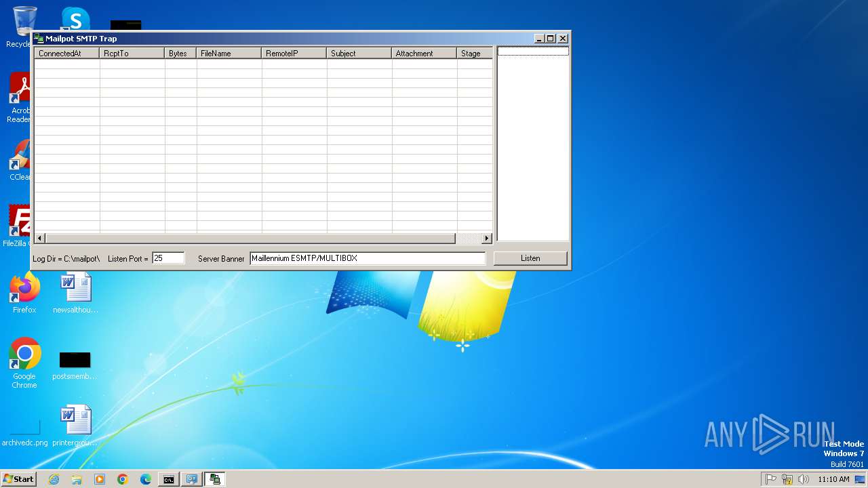Click the Listen button

[530, 258]
